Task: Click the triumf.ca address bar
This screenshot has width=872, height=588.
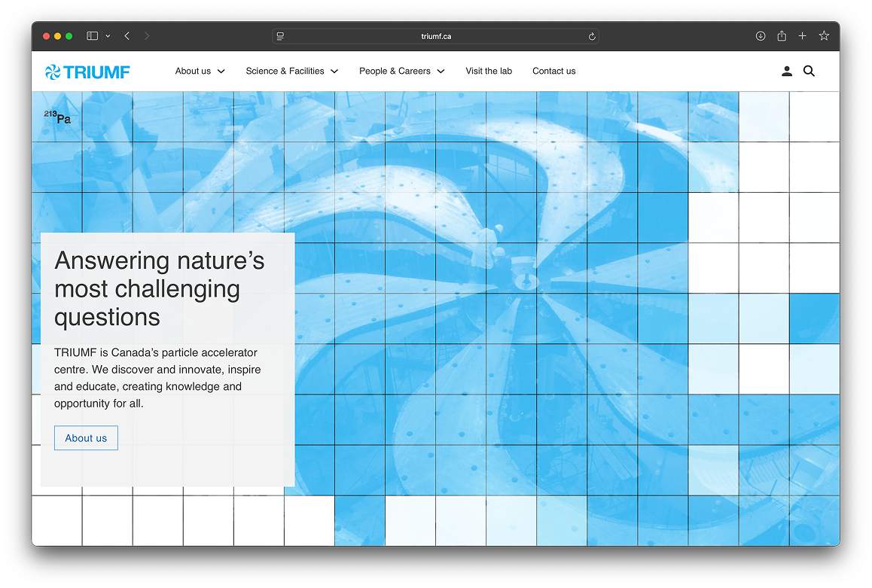Action: [436, 36]
